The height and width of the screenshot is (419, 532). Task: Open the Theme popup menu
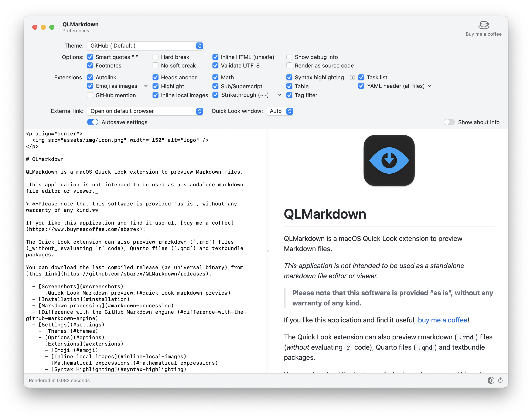[145, 46]
